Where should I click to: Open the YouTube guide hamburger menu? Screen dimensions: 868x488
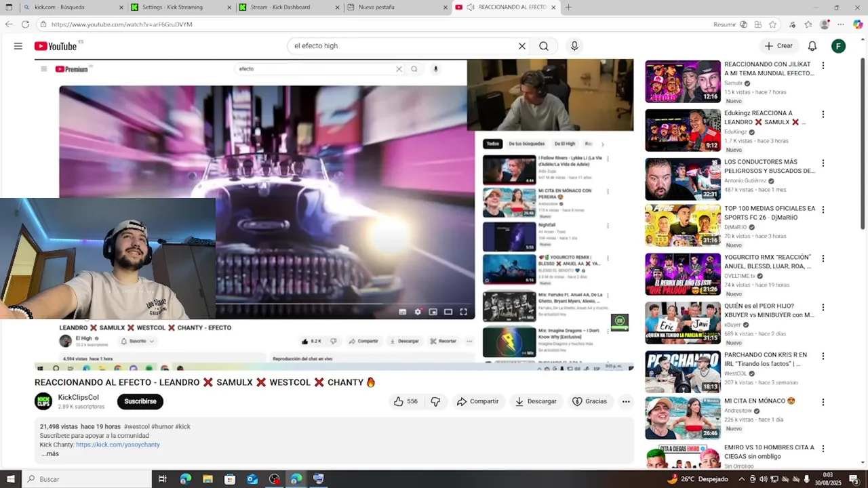[18, 46]
